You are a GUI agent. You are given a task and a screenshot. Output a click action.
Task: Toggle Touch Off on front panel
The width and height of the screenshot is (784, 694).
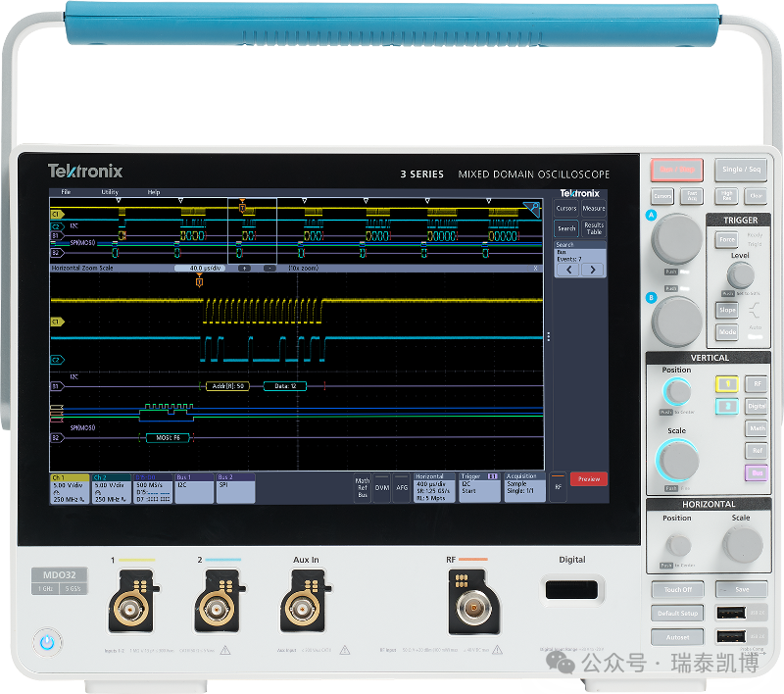677,590
